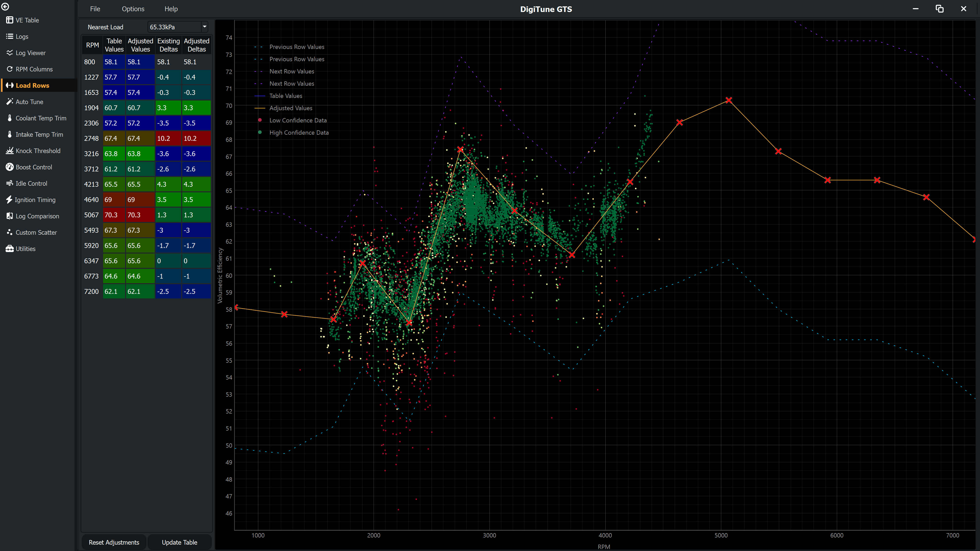Viewport: 980px width, 551px height.
Task: Click the back arrow icon at top-left
Action: [5, 6]
